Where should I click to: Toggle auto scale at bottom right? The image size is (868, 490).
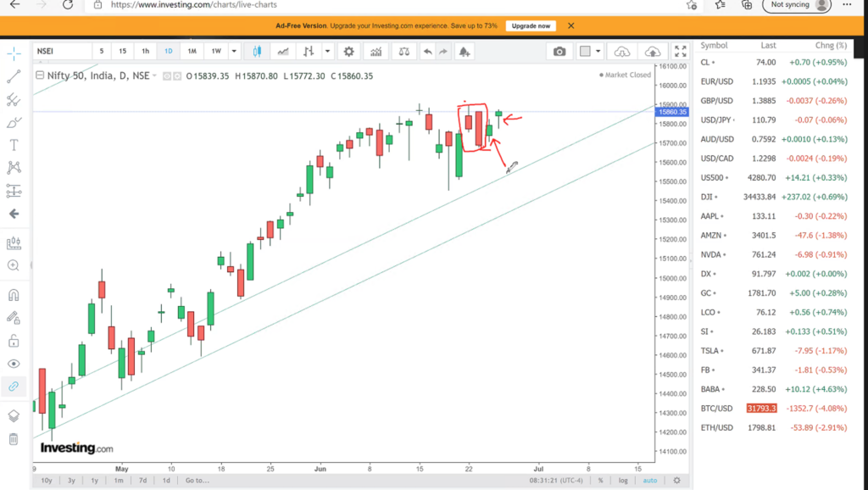[x=649, y=481]
